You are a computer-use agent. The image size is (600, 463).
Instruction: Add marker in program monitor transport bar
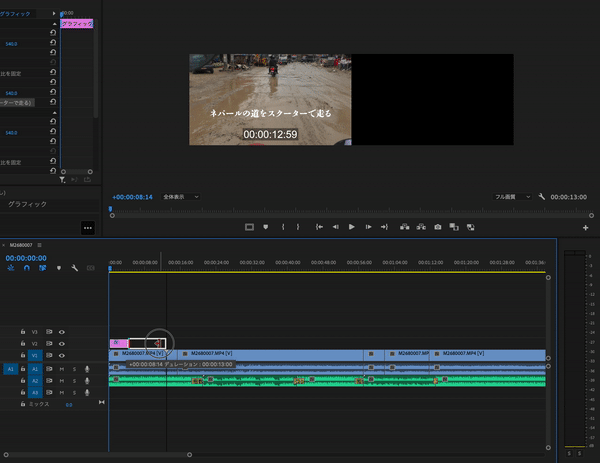click(x=266, y=227)
